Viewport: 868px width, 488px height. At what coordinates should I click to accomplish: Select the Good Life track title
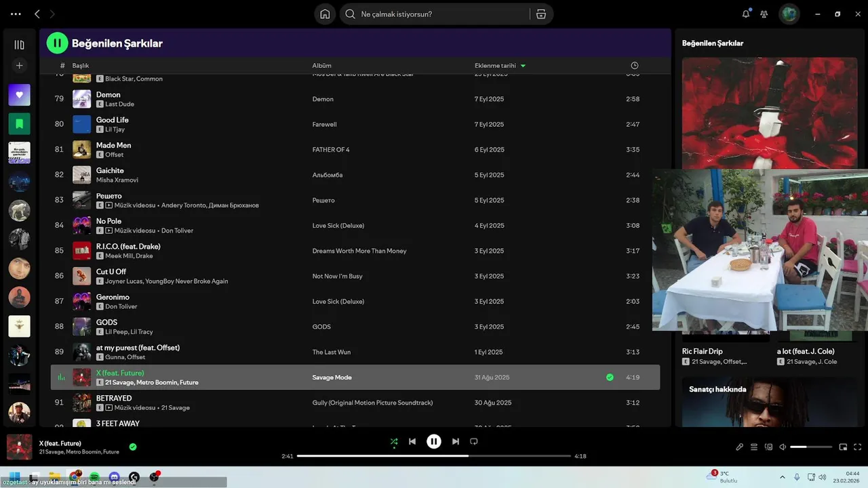coord(112,120)
